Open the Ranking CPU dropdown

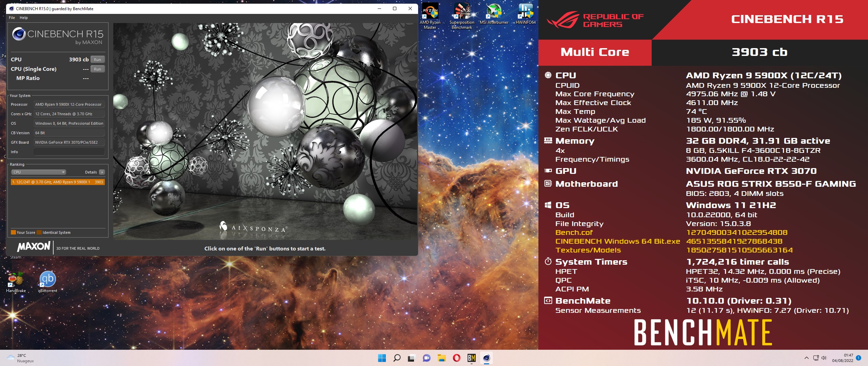click(x=39, y=172)
